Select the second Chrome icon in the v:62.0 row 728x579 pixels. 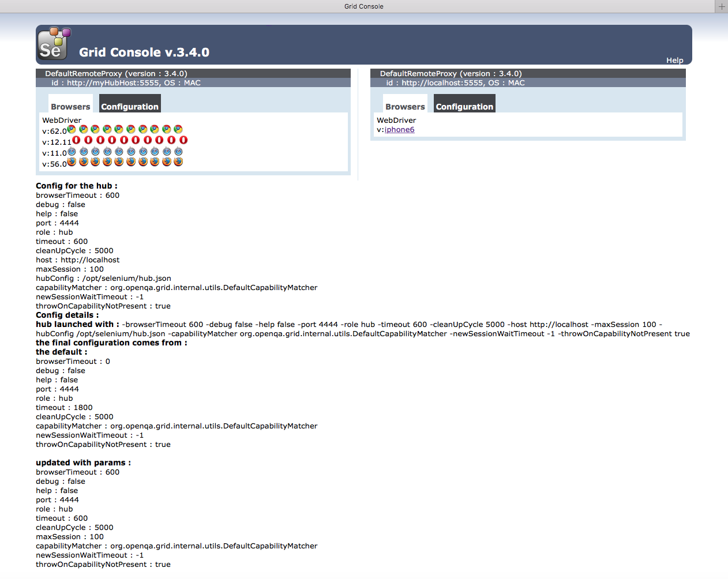[x=84, y=129]
